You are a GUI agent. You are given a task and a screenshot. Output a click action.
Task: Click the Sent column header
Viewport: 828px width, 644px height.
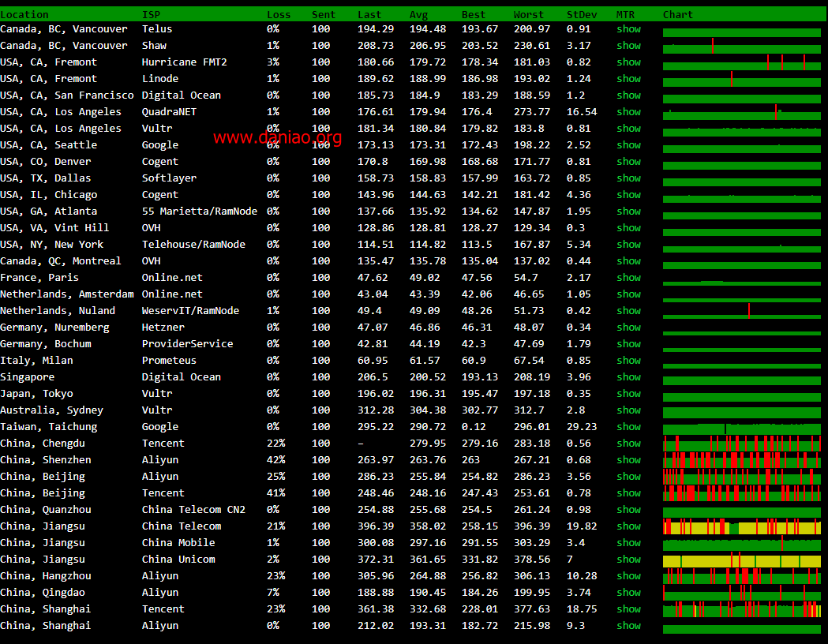(324, 15)
